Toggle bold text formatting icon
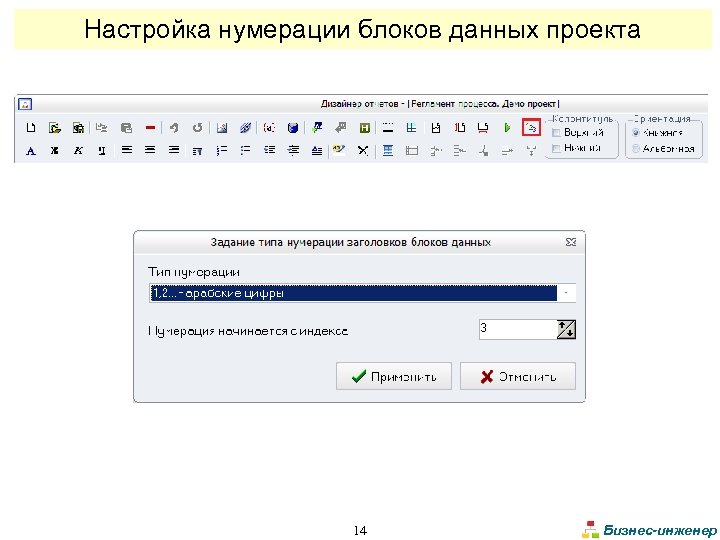 point(55,151)
